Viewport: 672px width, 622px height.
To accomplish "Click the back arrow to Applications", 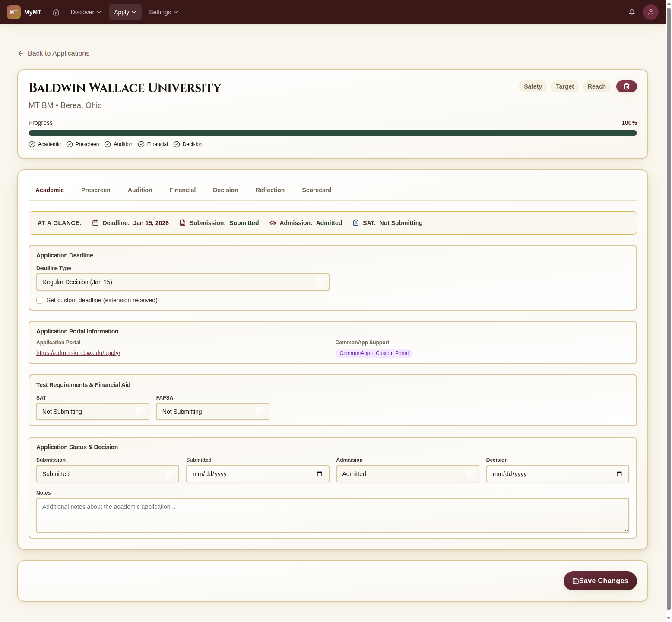I will click(x=21, y=54).
